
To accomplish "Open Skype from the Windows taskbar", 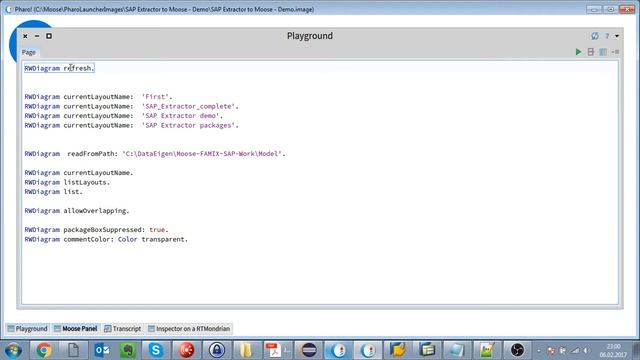I will 156,350.
